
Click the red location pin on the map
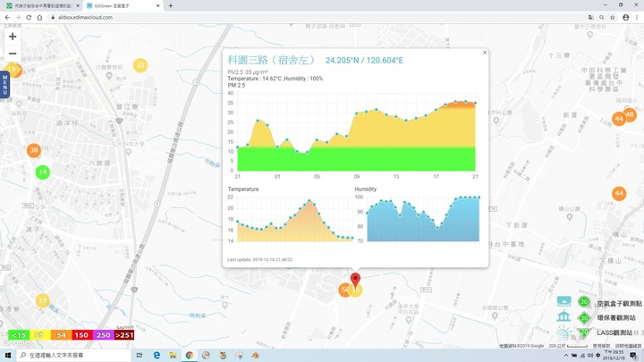(x=355, y=281)
